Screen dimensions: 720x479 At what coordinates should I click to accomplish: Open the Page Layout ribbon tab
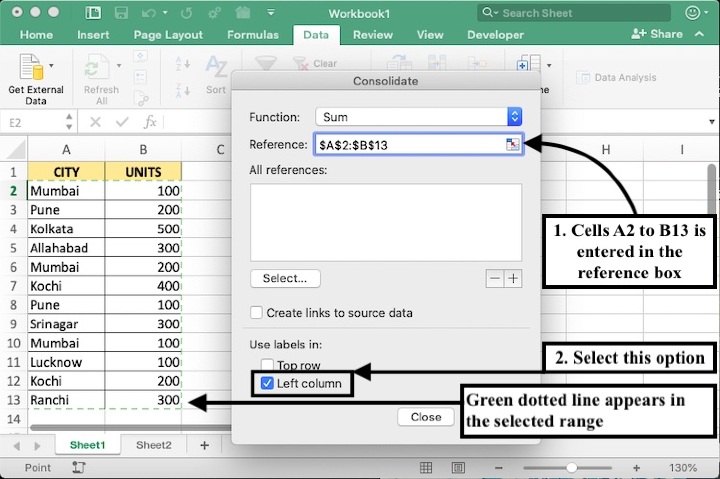(168, 34)
